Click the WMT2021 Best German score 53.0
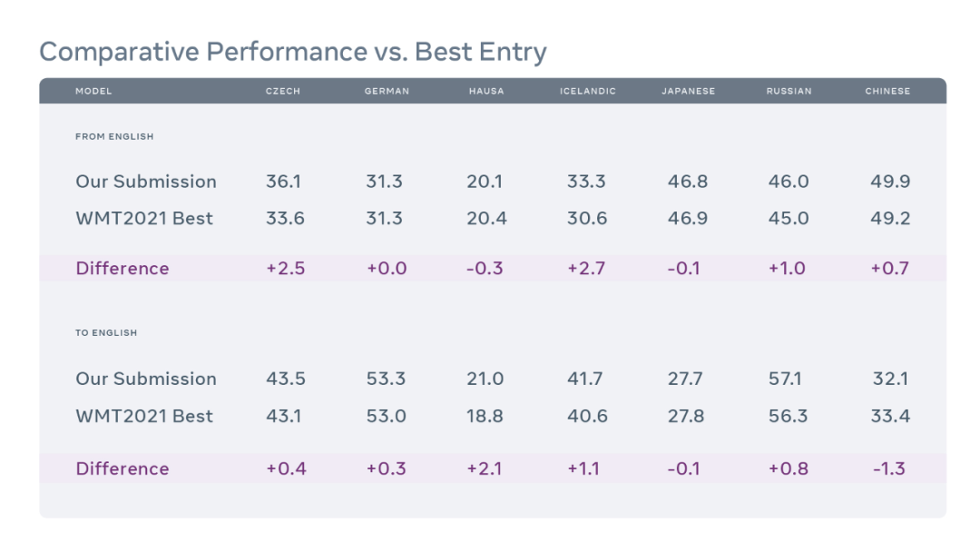980x552 pixels. point(386,417)
